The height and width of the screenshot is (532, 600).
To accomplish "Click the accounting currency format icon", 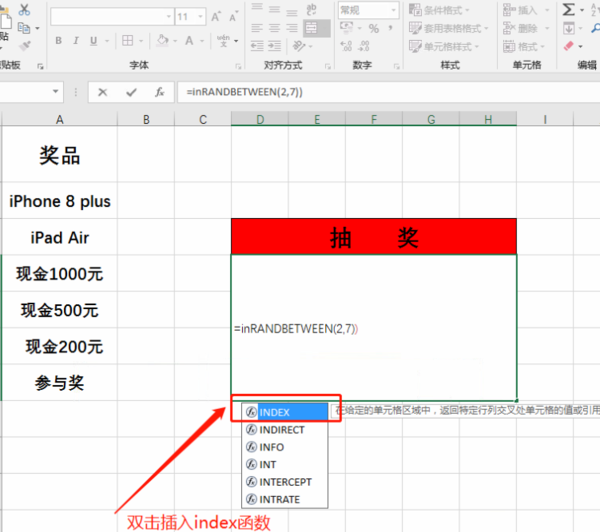I will [347, 28].
